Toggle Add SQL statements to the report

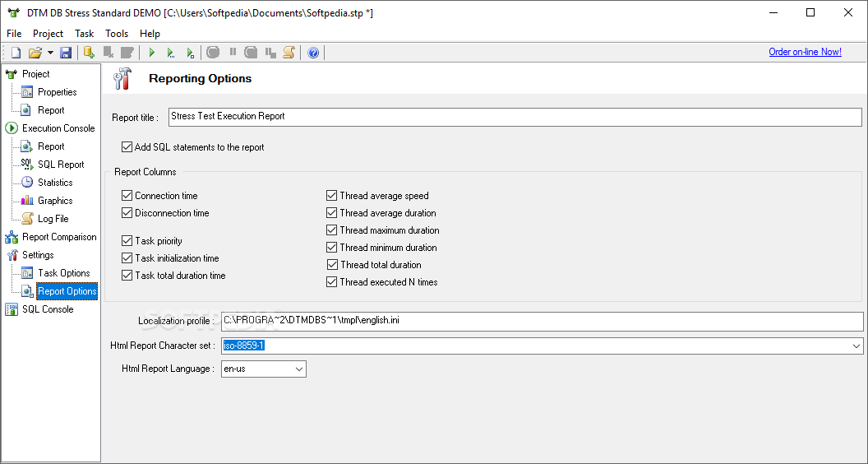coord(127,147)
